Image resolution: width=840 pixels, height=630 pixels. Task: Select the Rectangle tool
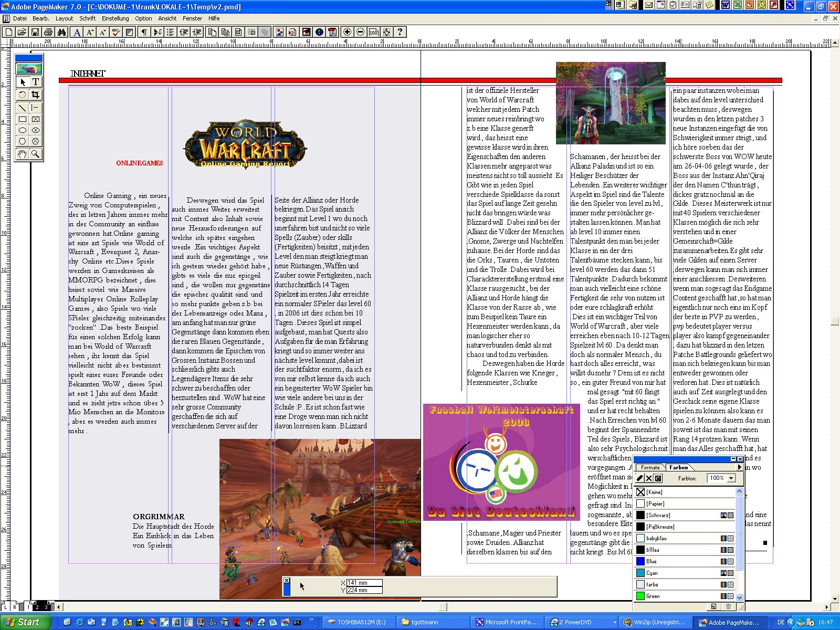23,119
